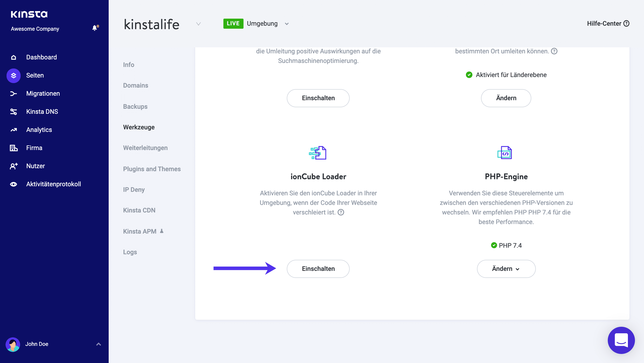Click the notification bell icon
The image size is (644, 363).
point(94,28)
